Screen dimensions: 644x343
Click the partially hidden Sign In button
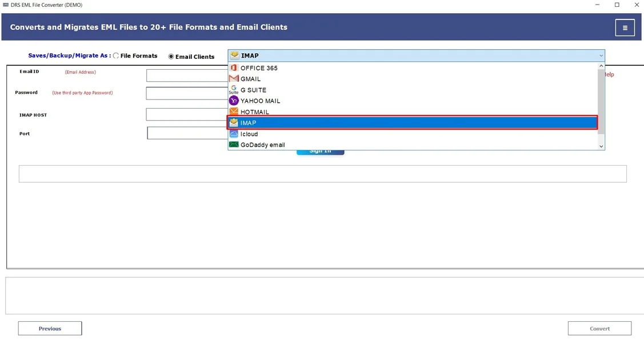click(x=321, y=152)
